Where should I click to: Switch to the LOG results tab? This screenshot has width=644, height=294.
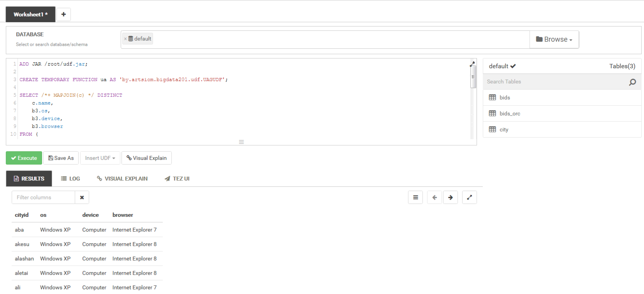click(70, 178)
